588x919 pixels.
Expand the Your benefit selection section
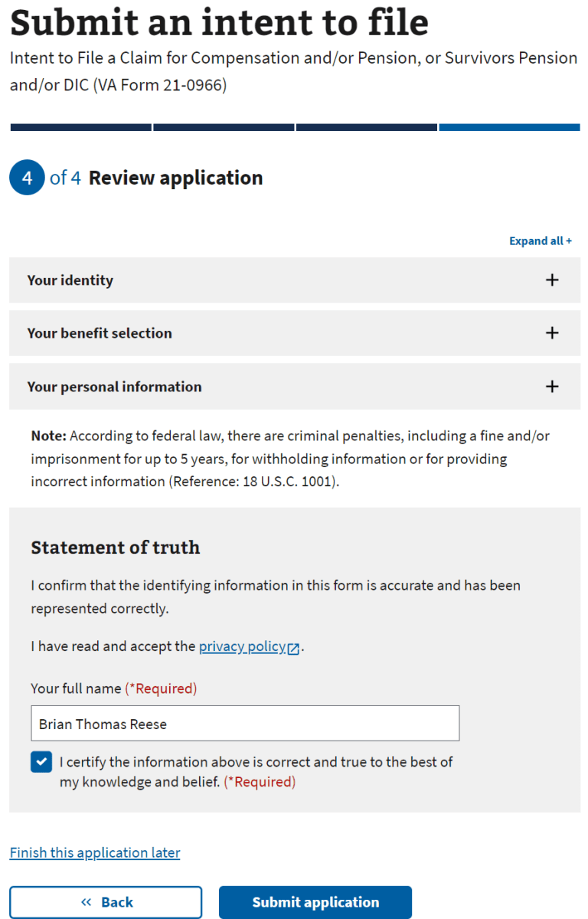294,333
